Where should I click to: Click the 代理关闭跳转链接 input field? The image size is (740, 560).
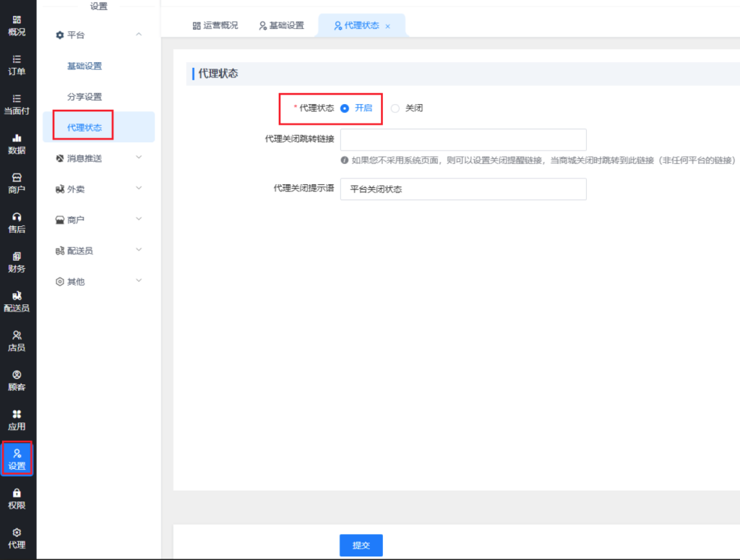pyautogui.click(x=462, y=139)
